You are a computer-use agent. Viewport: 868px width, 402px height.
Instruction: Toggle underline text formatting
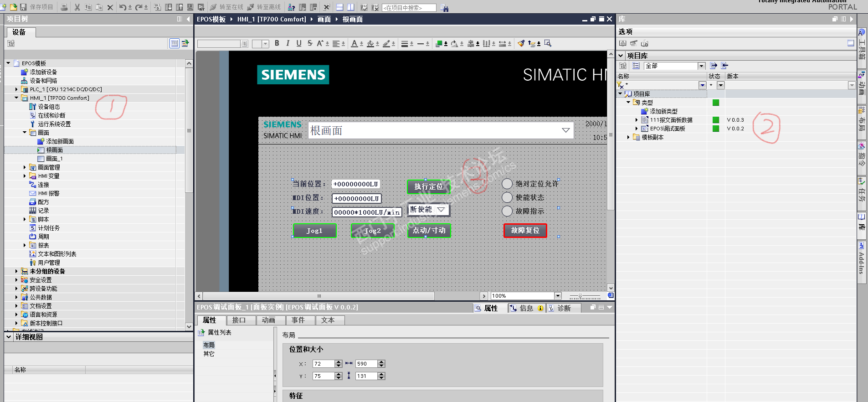tap(299, 43)
